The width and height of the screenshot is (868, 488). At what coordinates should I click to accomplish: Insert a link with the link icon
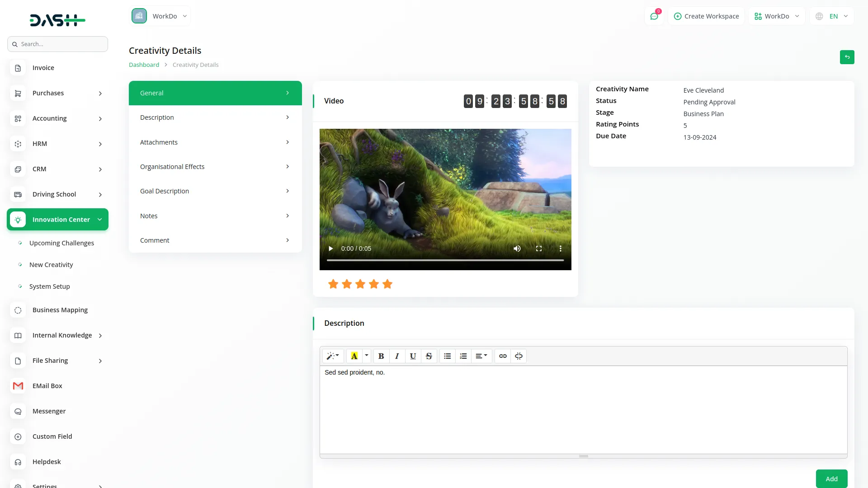[x=503, y=356]
